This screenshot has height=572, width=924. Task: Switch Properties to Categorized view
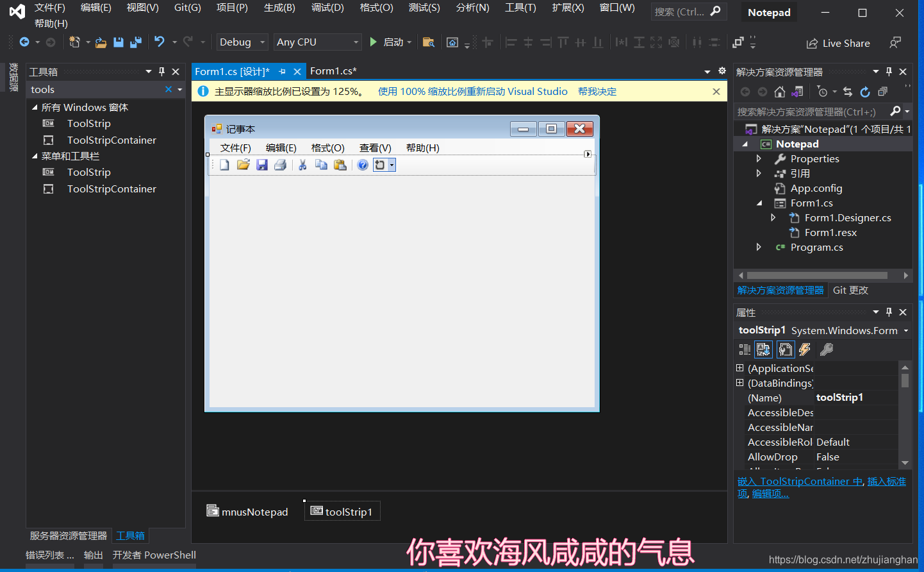pos(745,349)
